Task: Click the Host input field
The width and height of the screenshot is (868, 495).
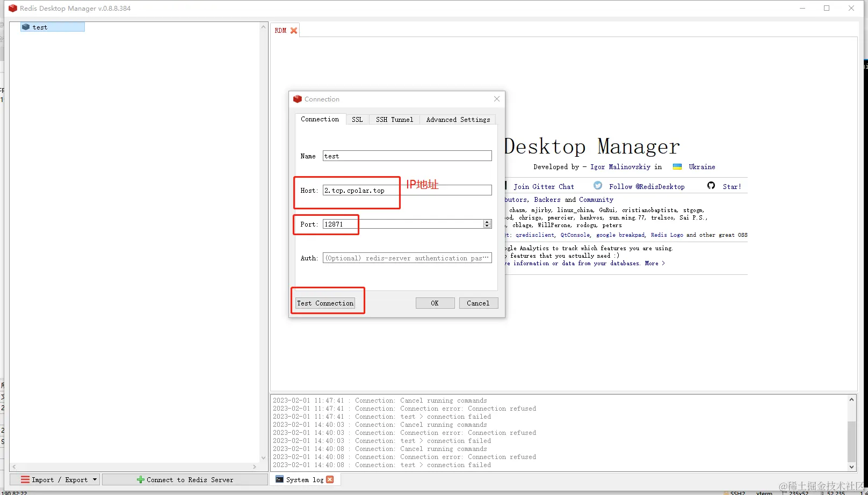Action: tap(407, 190)
